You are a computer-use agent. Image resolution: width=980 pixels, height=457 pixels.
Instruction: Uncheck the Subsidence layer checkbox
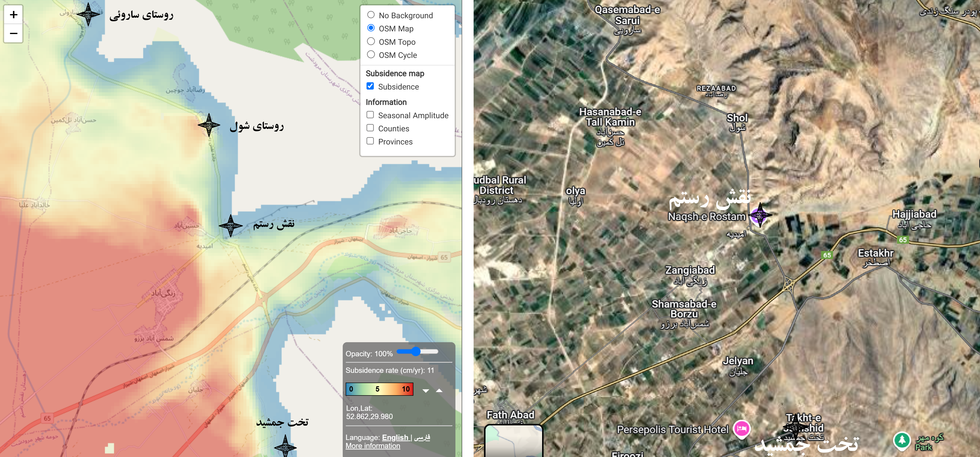coord(370,86)
